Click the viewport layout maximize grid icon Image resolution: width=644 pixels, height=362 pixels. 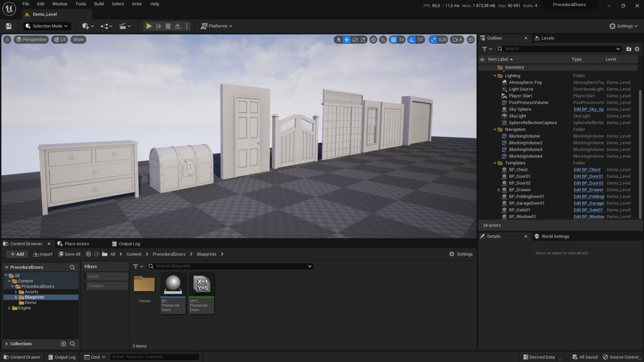coord(471,40)
